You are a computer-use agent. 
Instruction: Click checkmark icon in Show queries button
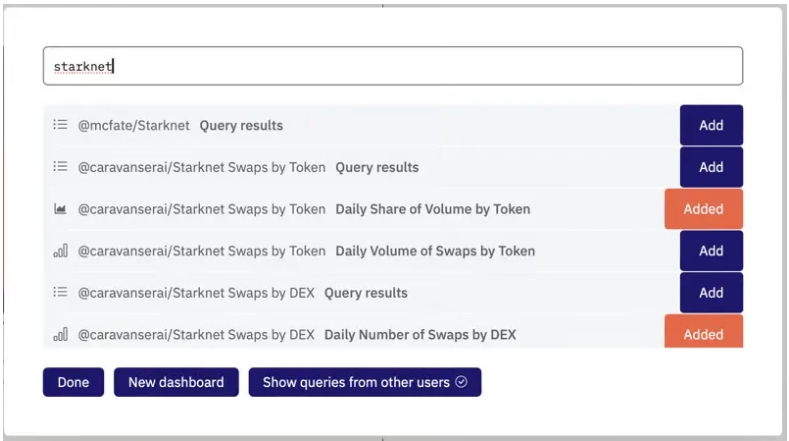tap(461, 382)
